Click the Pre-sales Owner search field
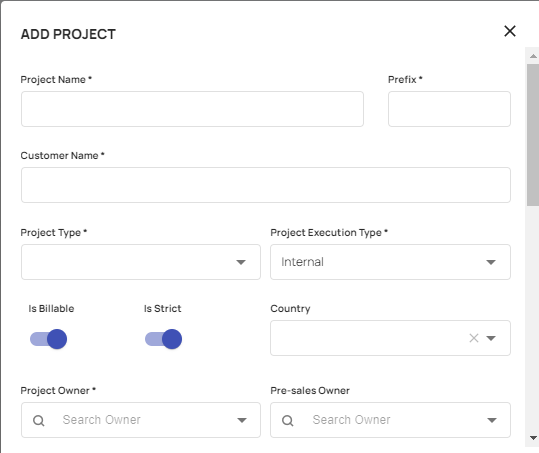 click(390, 420)
